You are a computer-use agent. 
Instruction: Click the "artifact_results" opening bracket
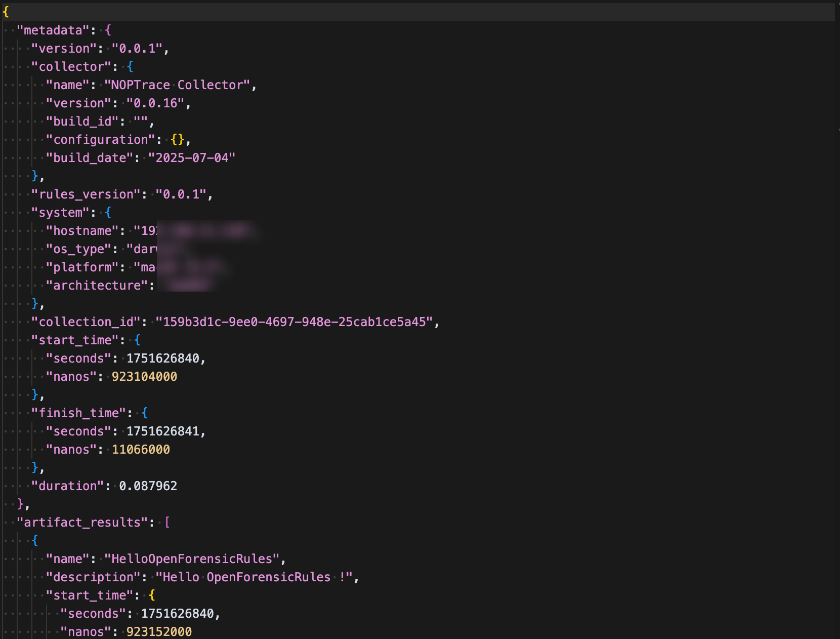coord(167,522)
